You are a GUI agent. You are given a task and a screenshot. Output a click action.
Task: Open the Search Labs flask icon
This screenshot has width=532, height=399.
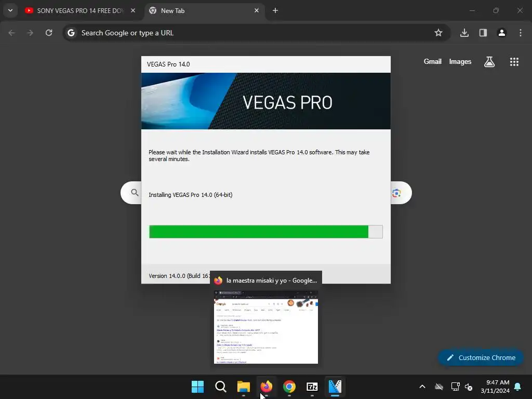[x=489, y=62]
